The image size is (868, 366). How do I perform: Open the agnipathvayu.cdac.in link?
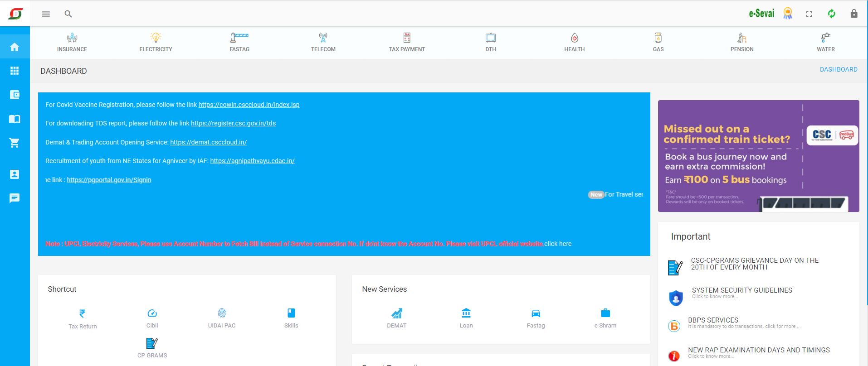pos(252,161)
